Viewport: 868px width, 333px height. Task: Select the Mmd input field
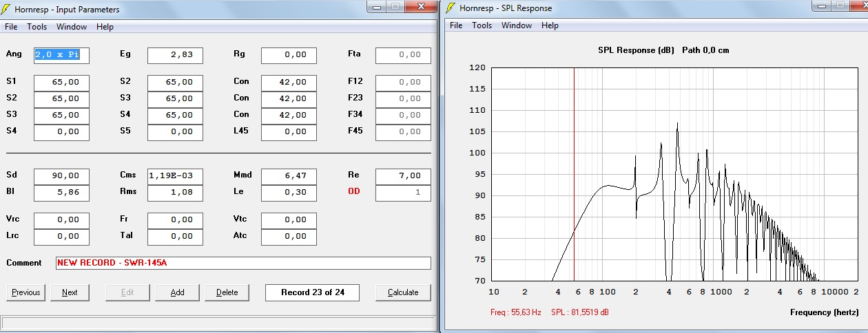[x=289, y=176]
